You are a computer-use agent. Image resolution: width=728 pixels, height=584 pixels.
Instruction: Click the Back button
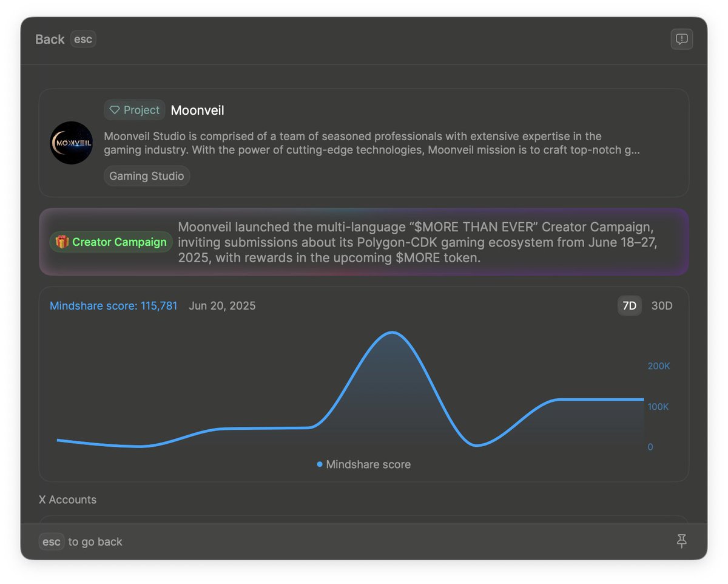50,39
